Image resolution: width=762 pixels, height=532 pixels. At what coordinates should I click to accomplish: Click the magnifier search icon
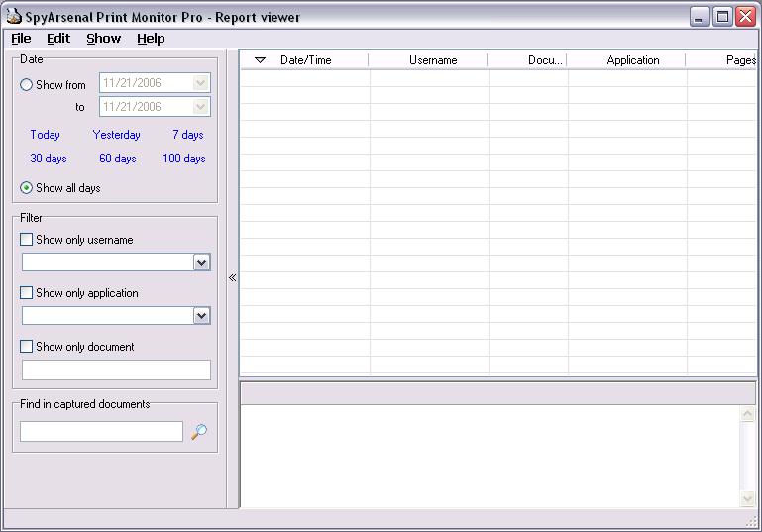pos(199,431)
